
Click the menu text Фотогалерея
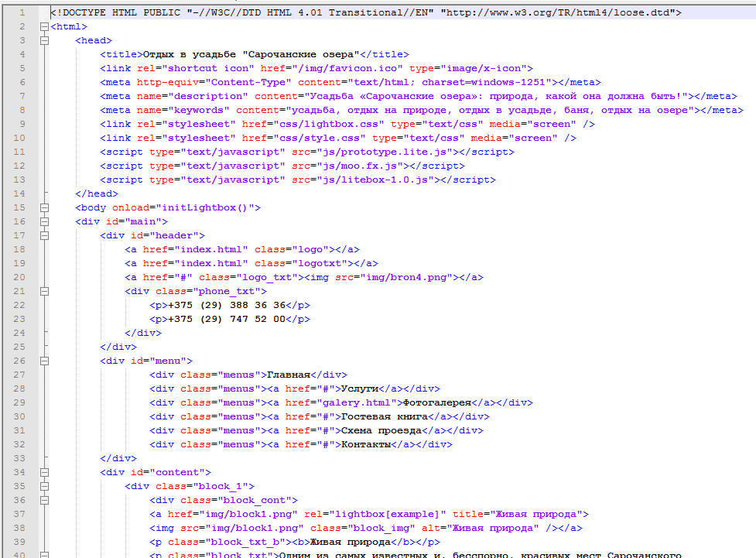(x=436, y=402)
